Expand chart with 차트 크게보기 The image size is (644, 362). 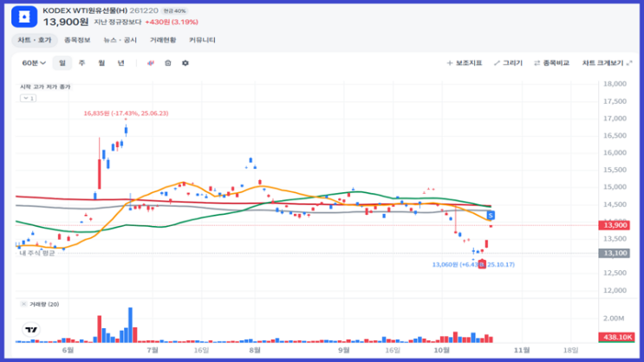pyautogui.click(x=607, y=63)
